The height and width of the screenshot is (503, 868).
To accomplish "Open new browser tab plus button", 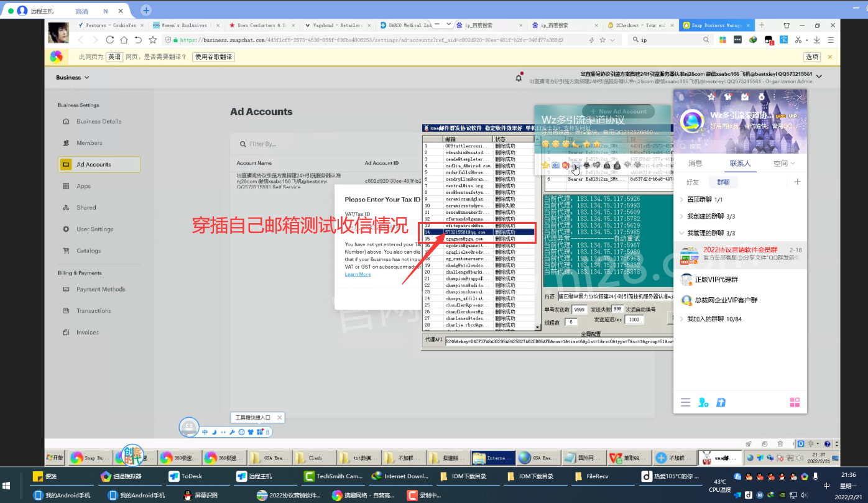I will click(x=762, y=25).
